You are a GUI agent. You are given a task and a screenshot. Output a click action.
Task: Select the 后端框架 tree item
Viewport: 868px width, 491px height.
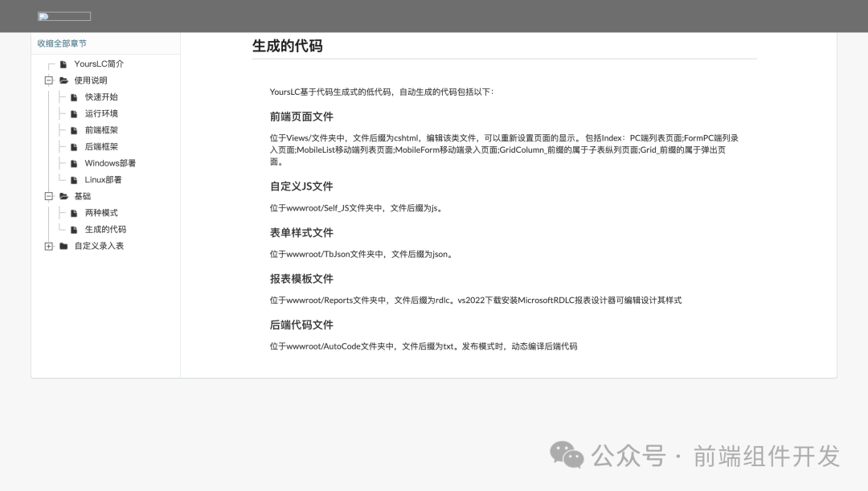tap(102, 146)
